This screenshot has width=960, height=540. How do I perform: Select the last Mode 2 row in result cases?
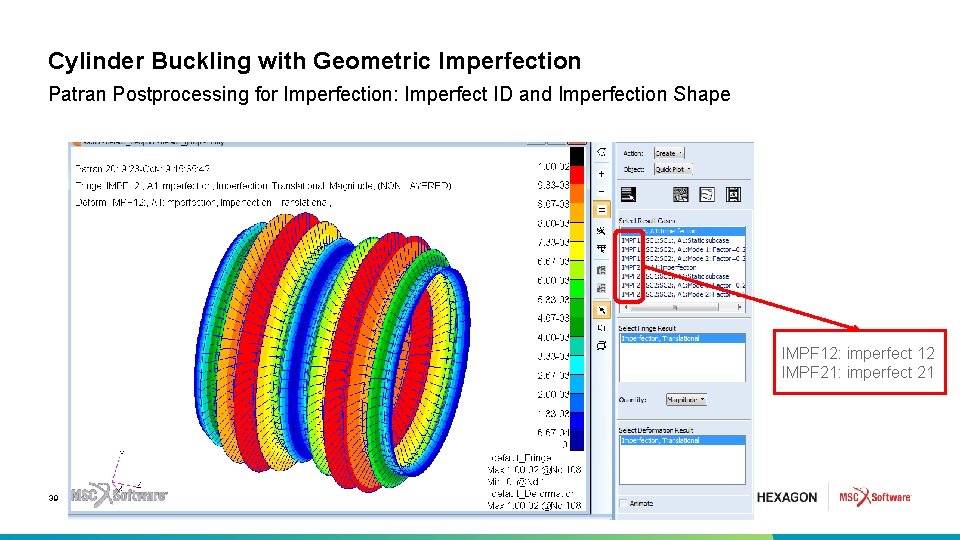coord(683,294)
